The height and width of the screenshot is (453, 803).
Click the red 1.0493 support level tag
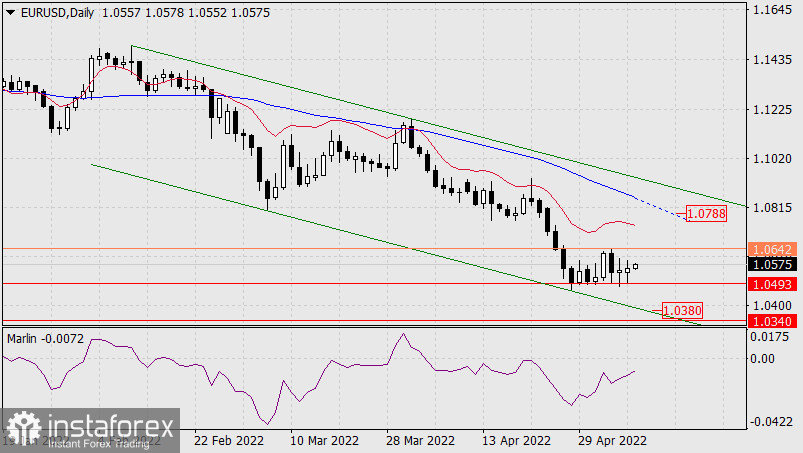773,284
